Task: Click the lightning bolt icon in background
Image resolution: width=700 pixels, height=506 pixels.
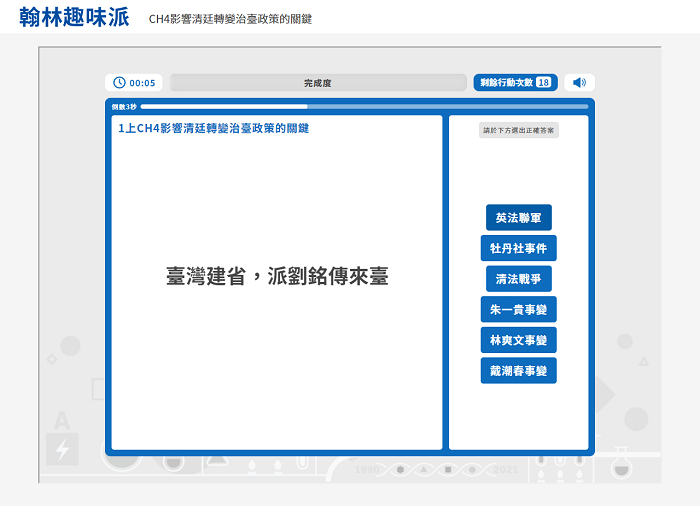Action: click(62, 450)
